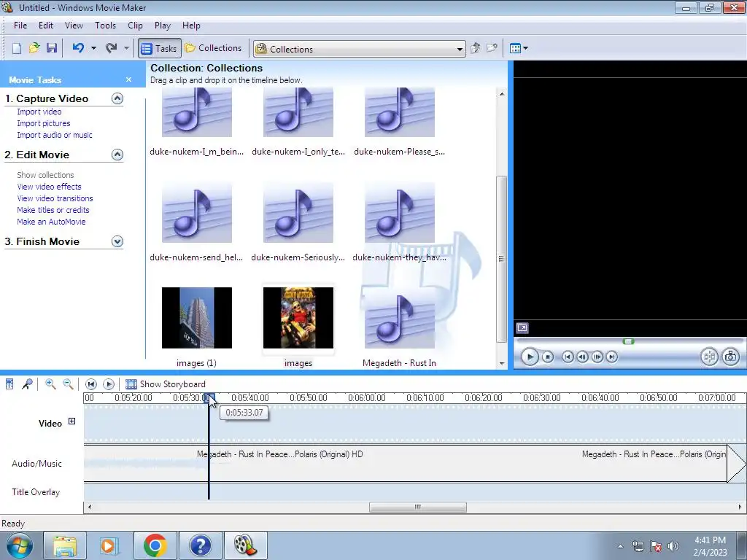The height and width of the screenshot is (560, 747).
Task: Close the Movie Tasks pane
Action: click(x=128, y=79)
